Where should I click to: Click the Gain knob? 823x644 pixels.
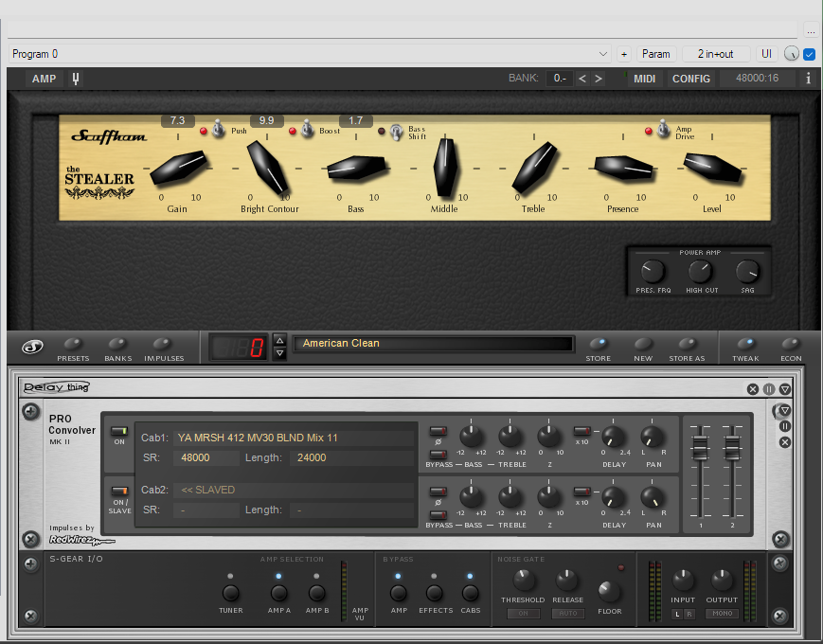pos(178,168)
